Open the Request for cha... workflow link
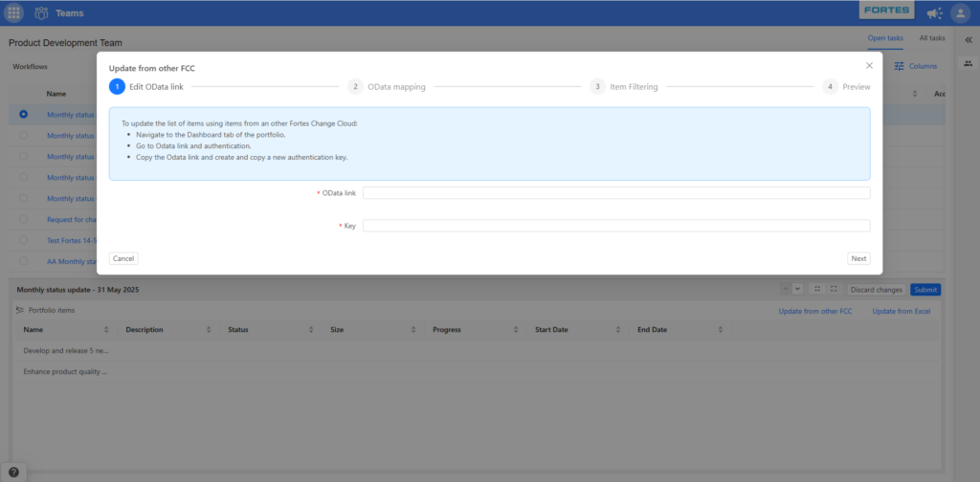Image resolution: width=980 pixels, height=482 pixels. (71, 219)
